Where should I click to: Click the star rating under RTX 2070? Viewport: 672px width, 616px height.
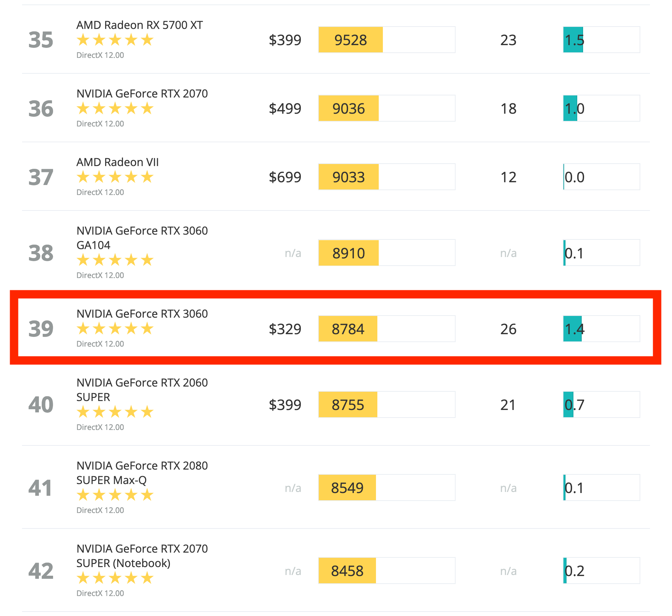[x=115, y=109]
